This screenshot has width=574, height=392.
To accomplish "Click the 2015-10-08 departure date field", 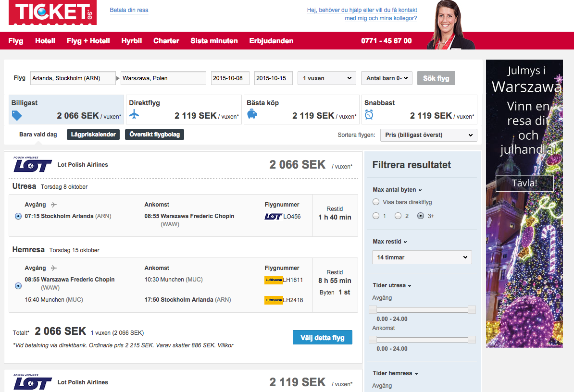I will (x=230, y=78).
